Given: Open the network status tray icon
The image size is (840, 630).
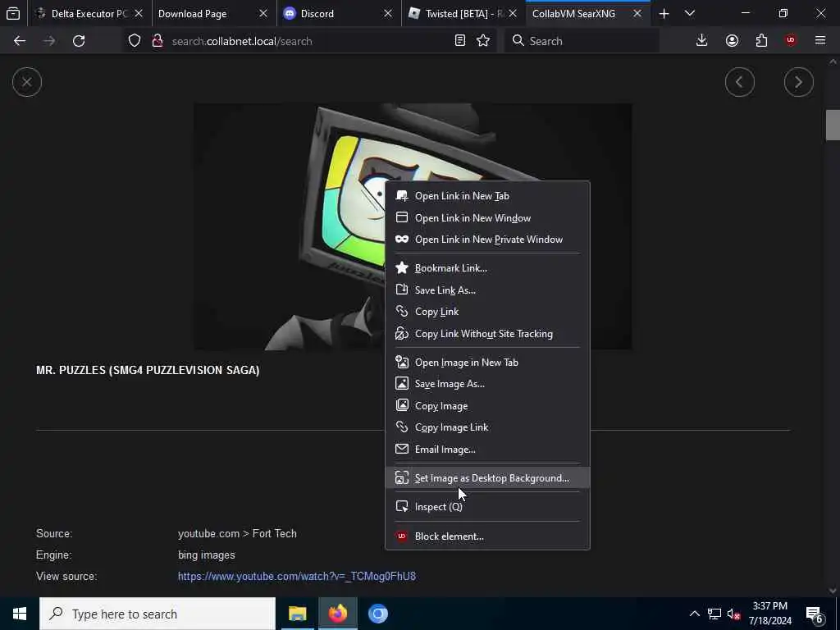Looking at the screenshot, I should click(714, 614).
